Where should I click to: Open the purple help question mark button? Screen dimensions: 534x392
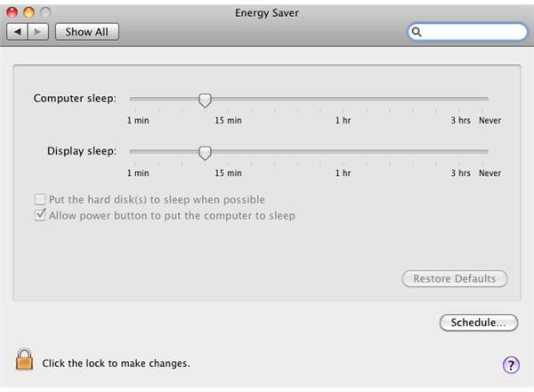511,364
